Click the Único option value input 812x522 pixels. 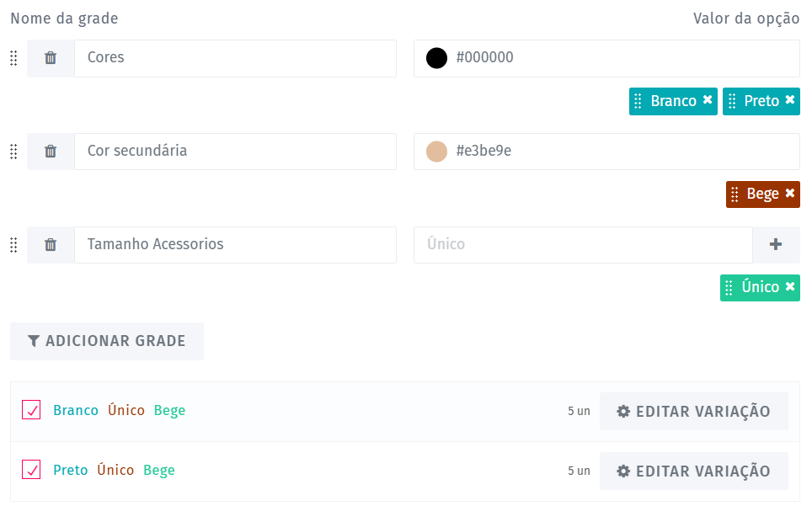pos(582,245)
